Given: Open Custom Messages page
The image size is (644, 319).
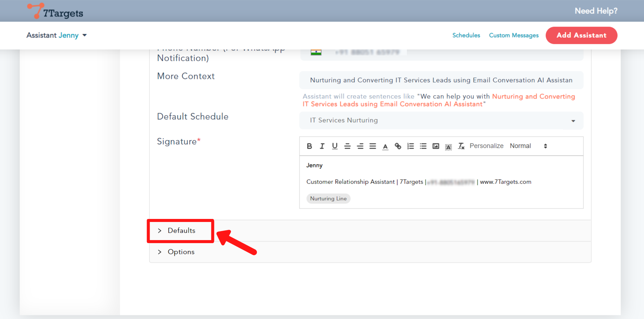Looking at the screenshot, I should (x=514, y=35).
